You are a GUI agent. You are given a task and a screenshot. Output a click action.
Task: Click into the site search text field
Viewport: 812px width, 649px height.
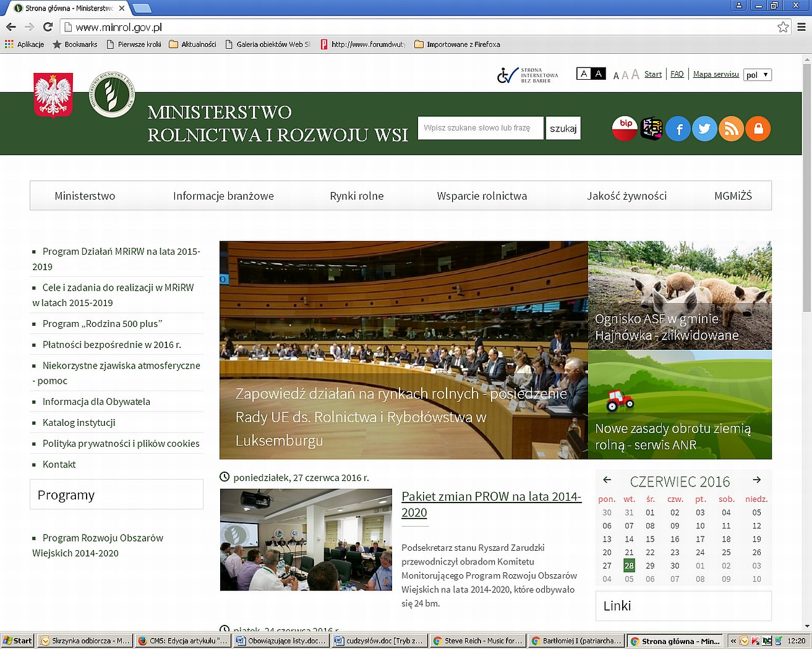pyautogui.click(x=480, y=128)
